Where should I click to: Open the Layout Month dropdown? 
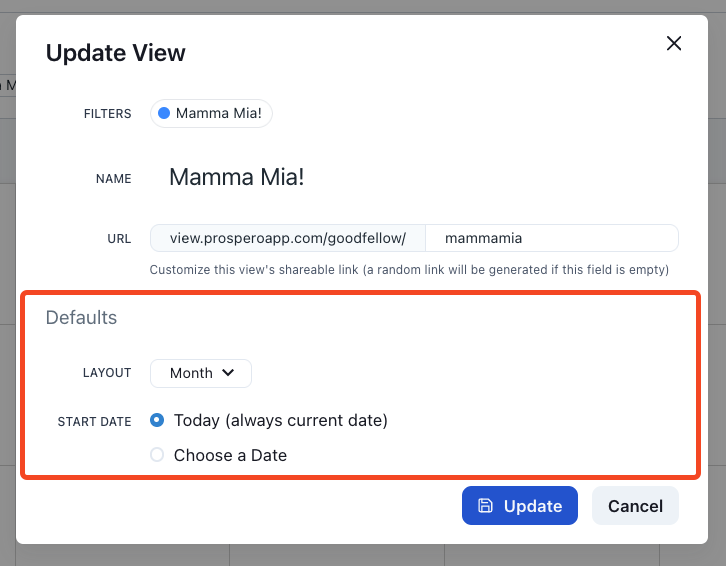(x=200, y=373)
